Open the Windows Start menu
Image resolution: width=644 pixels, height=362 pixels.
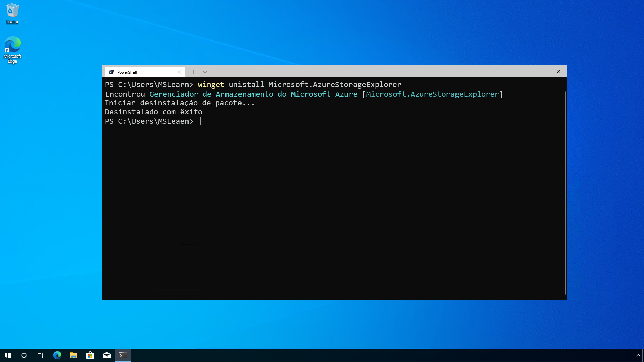(8, 355)
